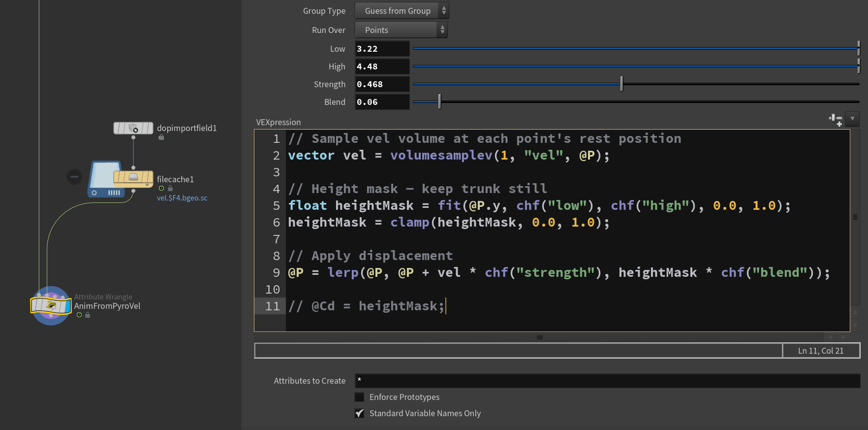Click the AnimFromPyroVel wrangle node icon
The width and height of the screenshot is (868, 430).
pyautogui.click(x=51, y=305)
